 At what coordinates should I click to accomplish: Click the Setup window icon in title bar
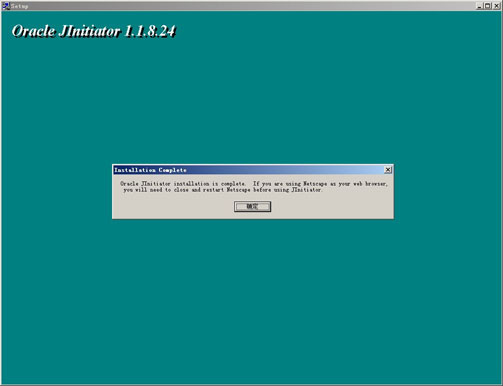click(x=6, y=6)
